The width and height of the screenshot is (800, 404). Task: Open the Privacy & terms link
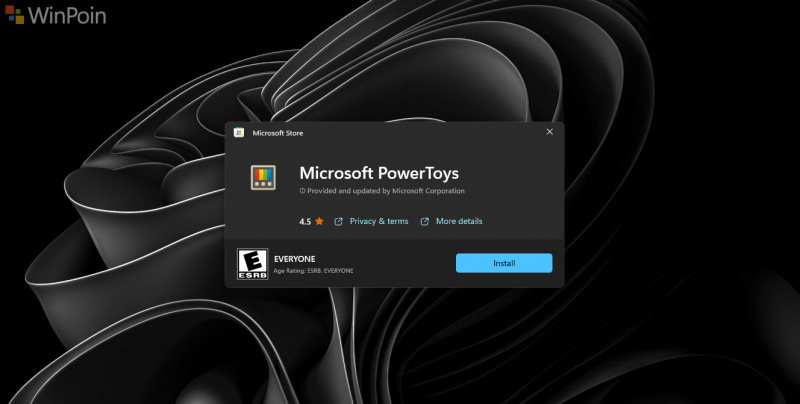(379, 221)
